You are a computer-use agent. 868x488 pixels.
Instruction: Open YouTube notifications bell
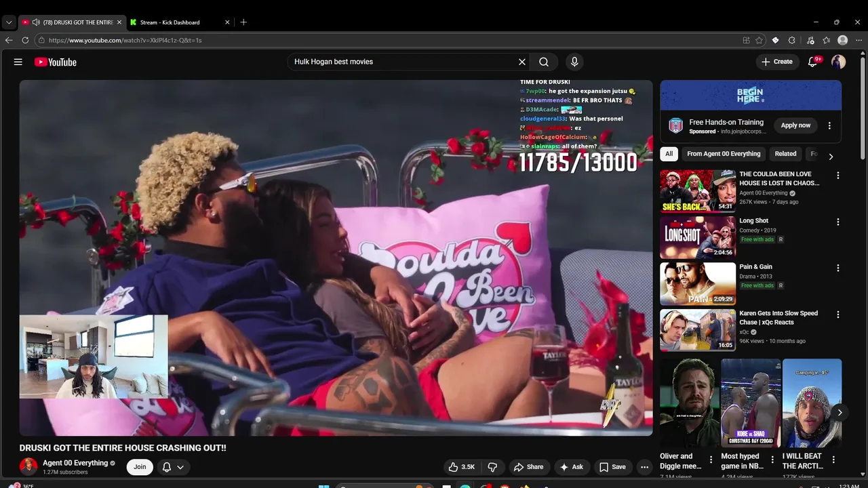tap(813, 62)
